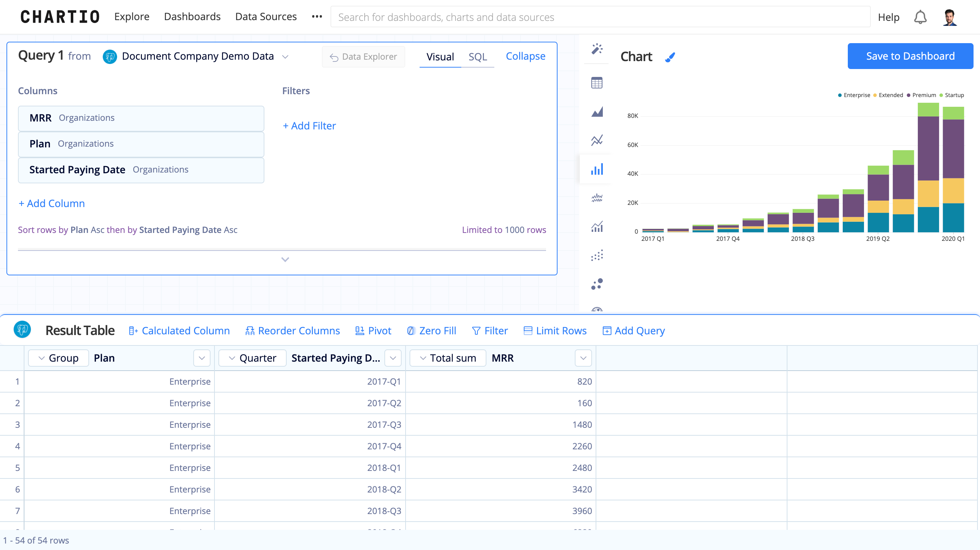980x550 pixels.
Task: Click the 3960 MRR value cell
Action: [x=500, y=511]
